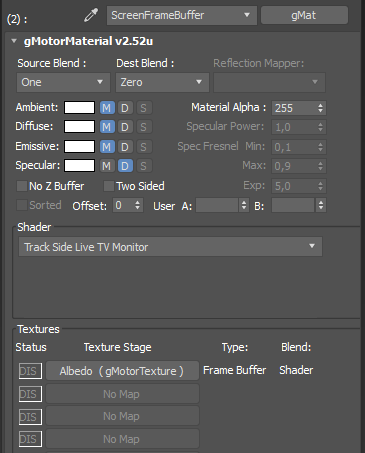Toggle the Ambient M button

tap(107, 108)
